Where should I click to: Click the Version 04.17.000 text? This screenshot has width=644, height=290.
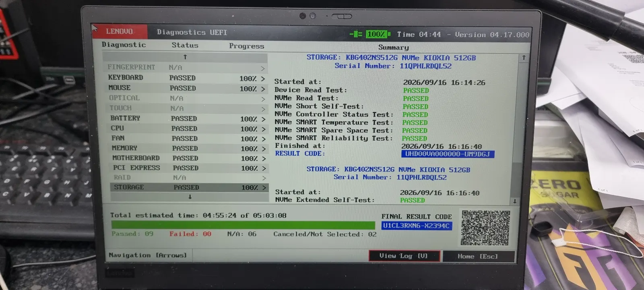[492, 35]
